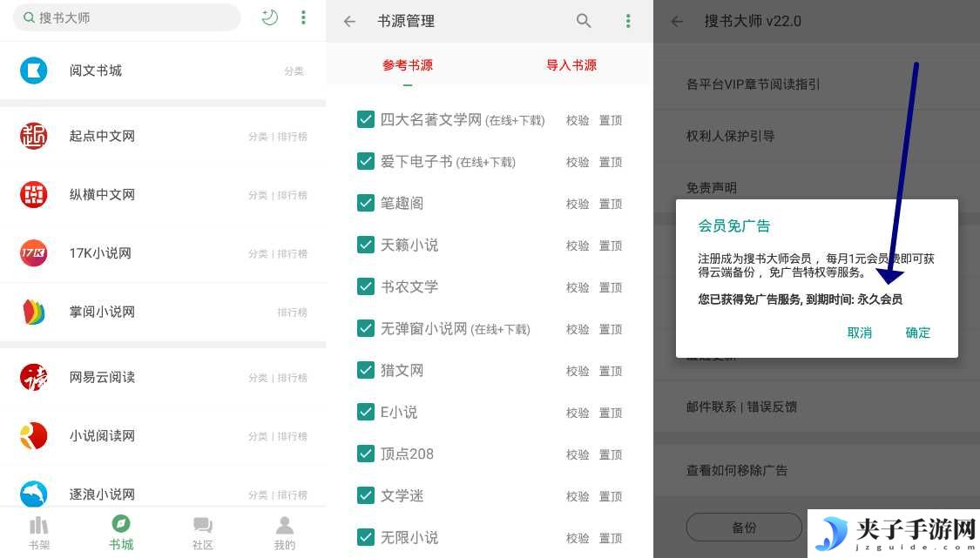Tap the 阅文书城 logo icon
Image resolution: width=980 pixels, height=558 pixels.
(34, 70)
